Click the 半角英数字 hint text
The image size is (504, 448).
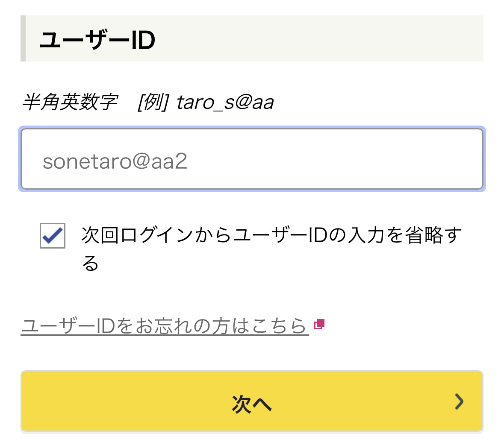tap(70, 102)
